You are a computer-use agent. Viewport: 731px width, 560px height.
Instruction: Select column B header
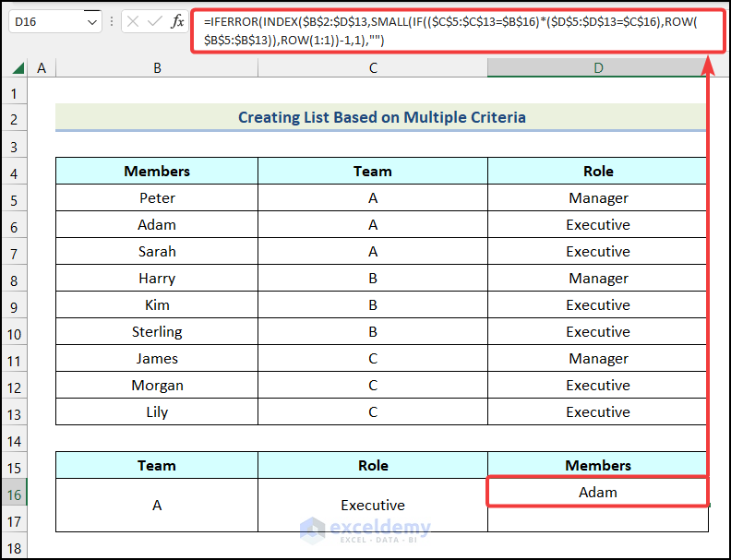click(157, 67)
